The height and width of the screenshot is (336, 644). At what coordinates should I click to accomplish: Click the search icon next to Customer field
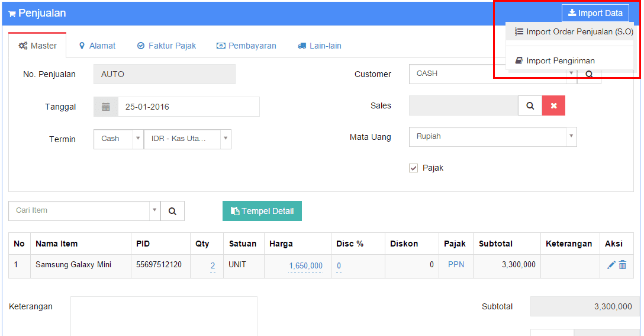tap(589, 75)
